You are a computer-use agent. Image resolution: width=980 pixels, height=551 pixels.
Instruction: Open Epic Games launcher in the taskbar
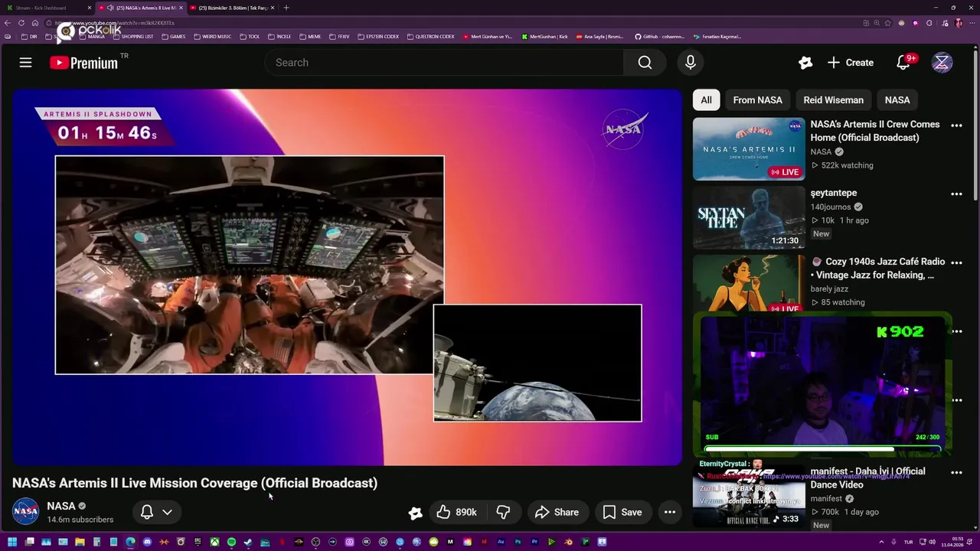click(198, 542)
